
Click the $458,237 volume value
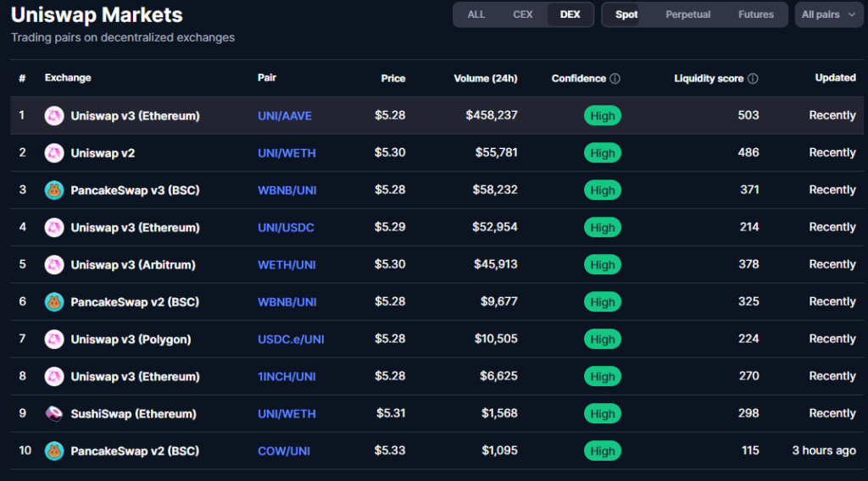pyautogui.click(x=492, y=115)
